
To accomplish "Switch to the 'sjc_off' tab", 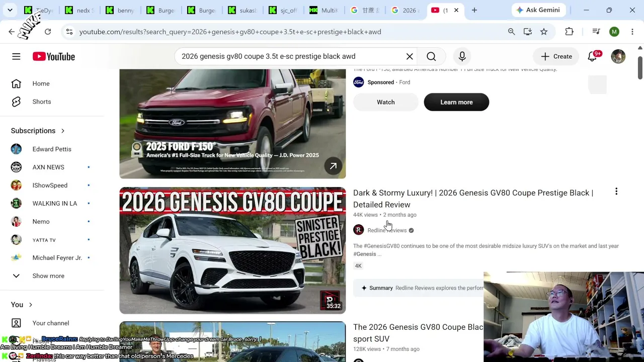I will click(283, 10).
